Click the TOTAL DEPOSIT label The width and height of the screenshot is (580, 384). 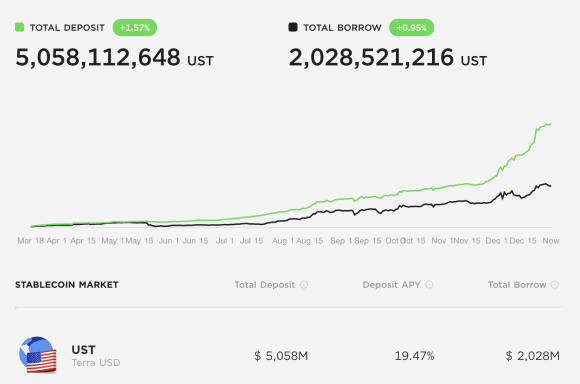click(67, 28)
